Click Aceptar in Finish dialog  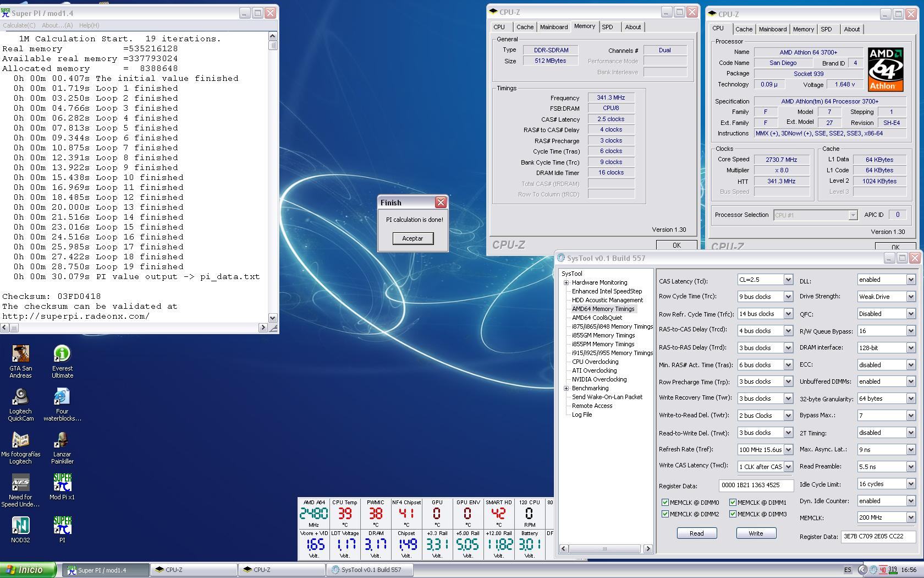tap(413, 238)
